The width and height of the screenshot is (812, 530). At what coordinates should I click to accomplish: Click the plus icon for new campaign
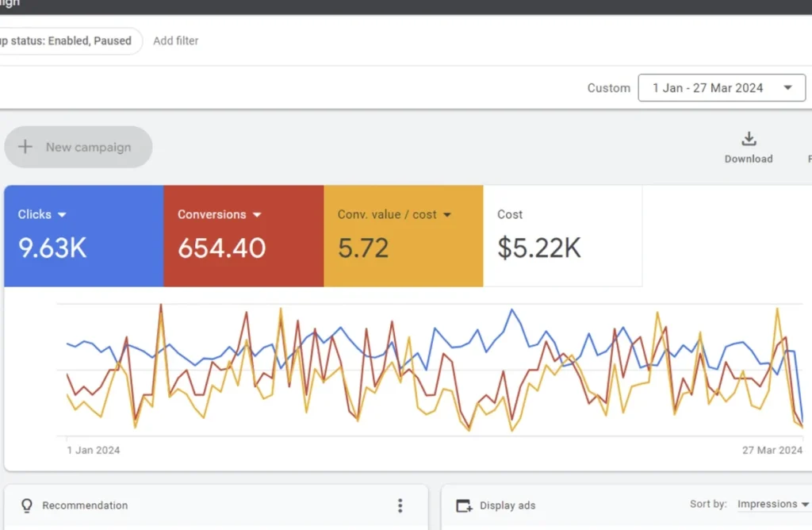pyautogui.click(x=25, y=147)
